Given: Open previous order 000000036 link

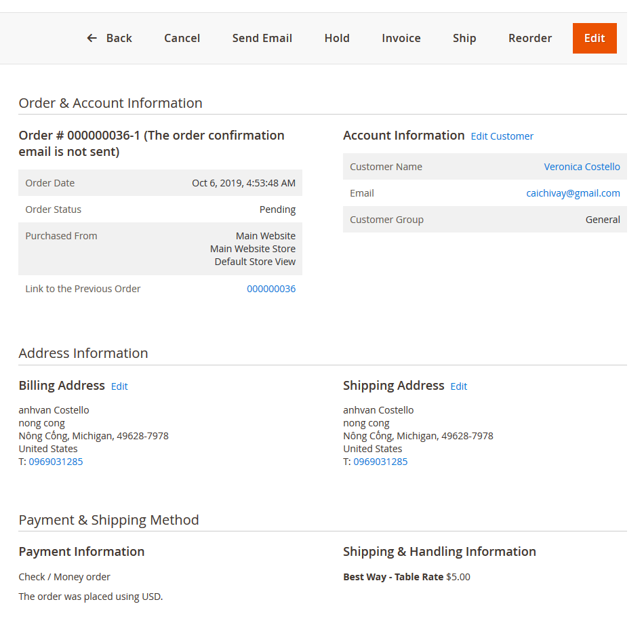Looking at the screenshot, I should [271, 289].
